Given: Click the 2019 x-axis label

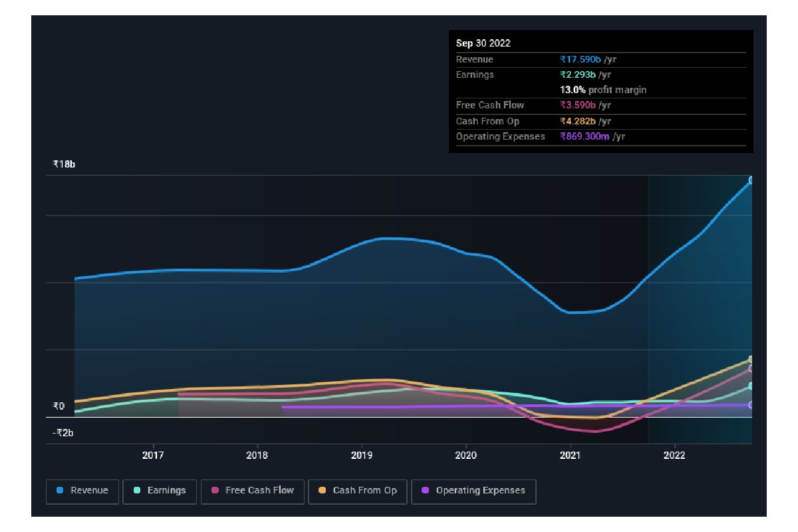Looking at the screenshot, I should (x=362, y=456).
